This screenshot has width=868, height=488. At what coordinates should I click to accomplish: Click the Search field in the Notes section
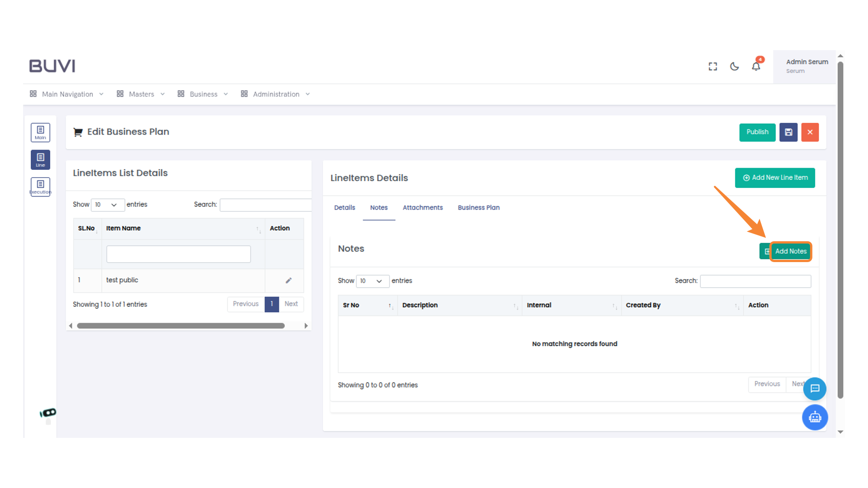pos(755,281)
